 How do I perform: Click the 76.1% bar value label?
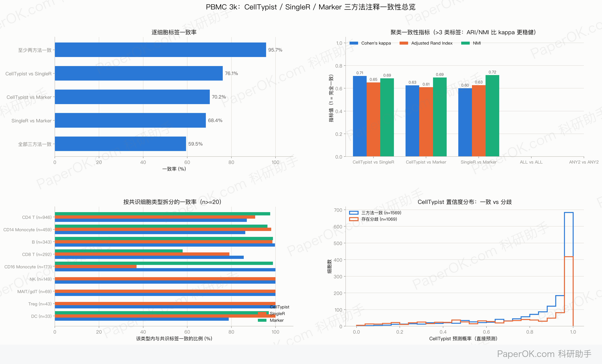tap(231, 73)
